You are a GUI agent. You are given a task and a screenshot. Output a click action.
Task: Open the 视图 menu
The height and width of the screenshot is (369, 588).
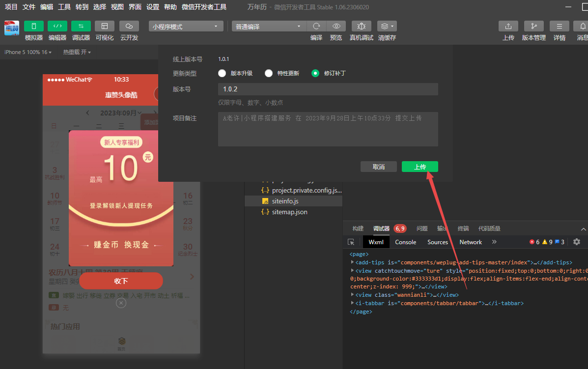click(x=117, y=7)
